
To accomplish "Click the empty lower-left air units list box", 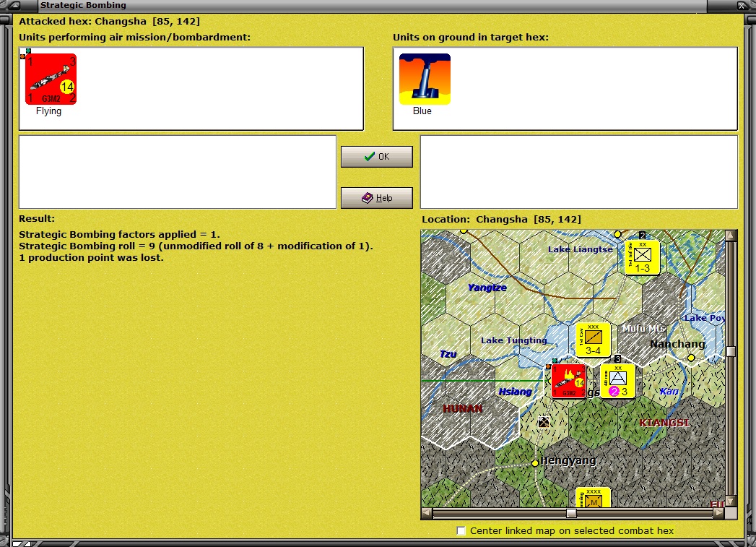I will click(x=178, y=172).
